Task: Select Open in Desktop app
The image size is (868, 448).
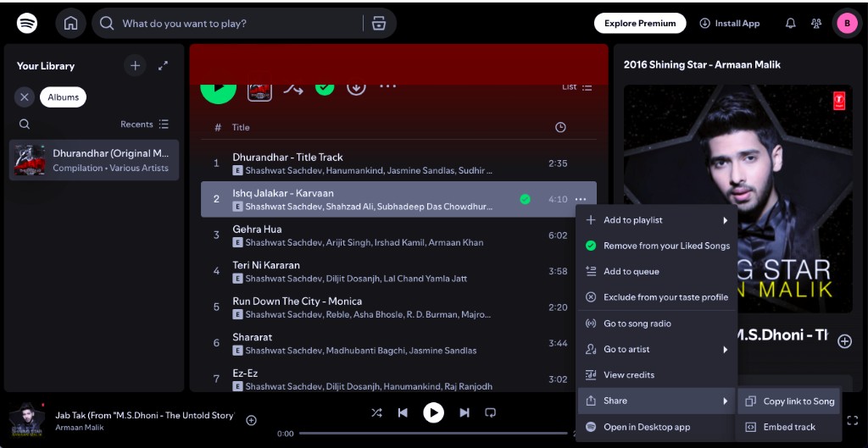Action: coord(657,427)
